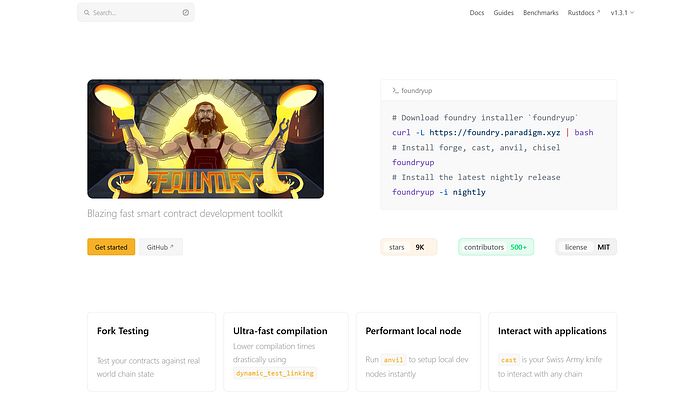Viewport: 700px width, 394px height.
Task: Open the Benchmarks menu item
Action: point(541,12)
